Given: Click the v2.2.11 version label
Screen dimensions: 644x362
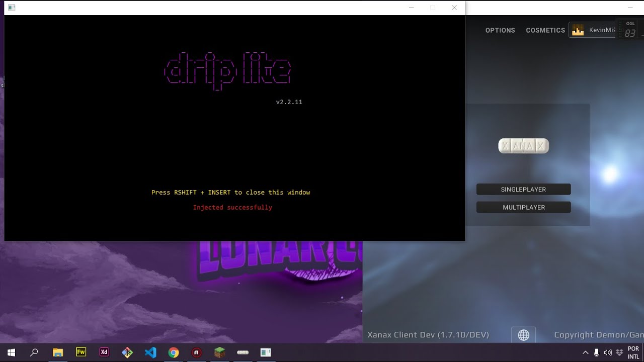Looking at the screenshot, I should [289, 102].
